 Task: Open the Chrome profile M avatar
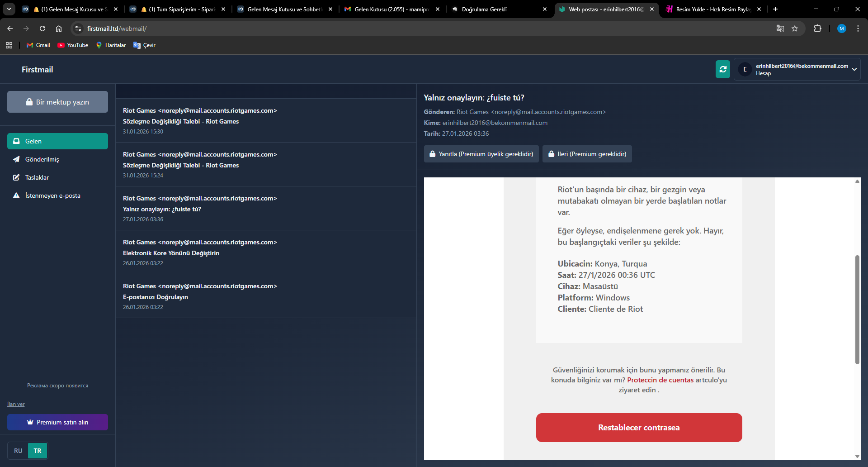[842, 29]
